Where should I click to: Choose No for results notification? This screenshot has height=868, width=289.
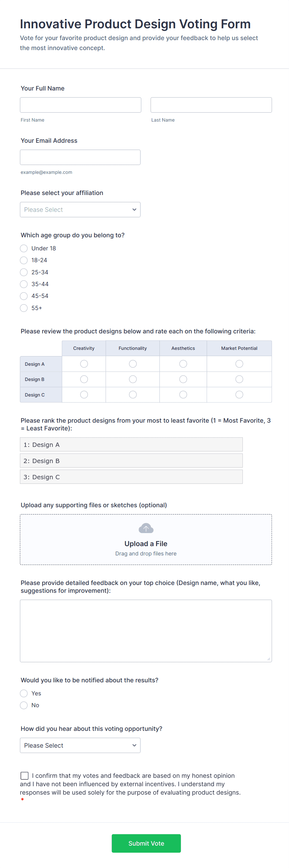pyautogui.click(x=24, y=705)
